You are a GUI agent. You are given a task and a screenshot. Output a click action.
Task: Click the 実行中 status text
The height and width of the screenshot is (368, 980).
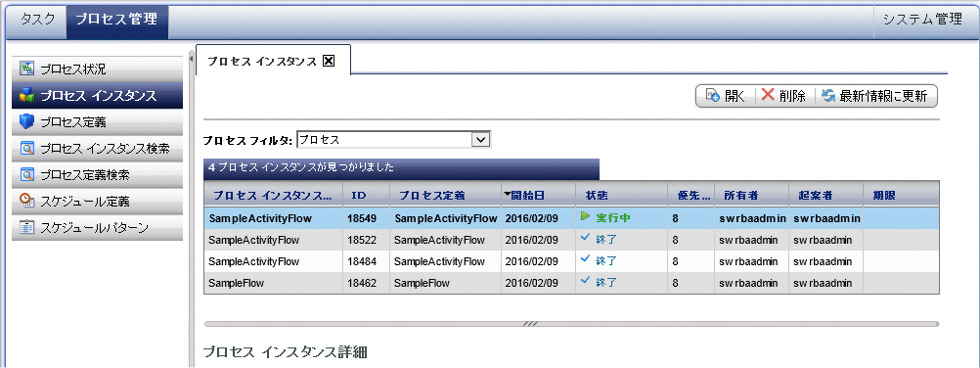tap(613, 218)
